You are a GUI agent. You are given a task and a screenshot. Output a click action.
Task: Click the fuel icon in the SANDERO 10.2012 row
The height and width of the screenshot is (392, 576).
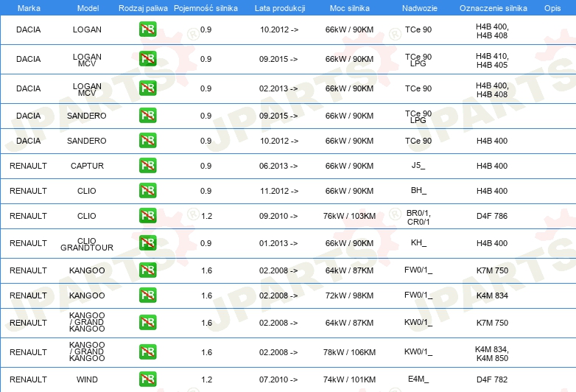click(147, 140)
